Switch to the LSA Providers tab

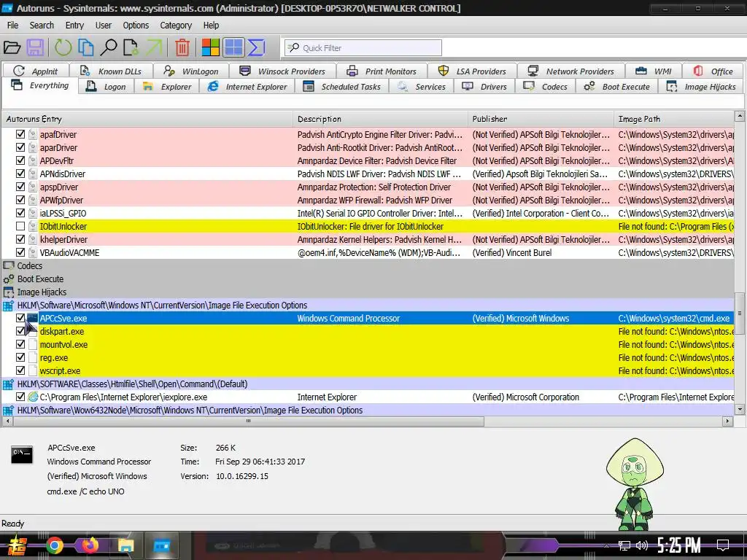pos(472,71)
